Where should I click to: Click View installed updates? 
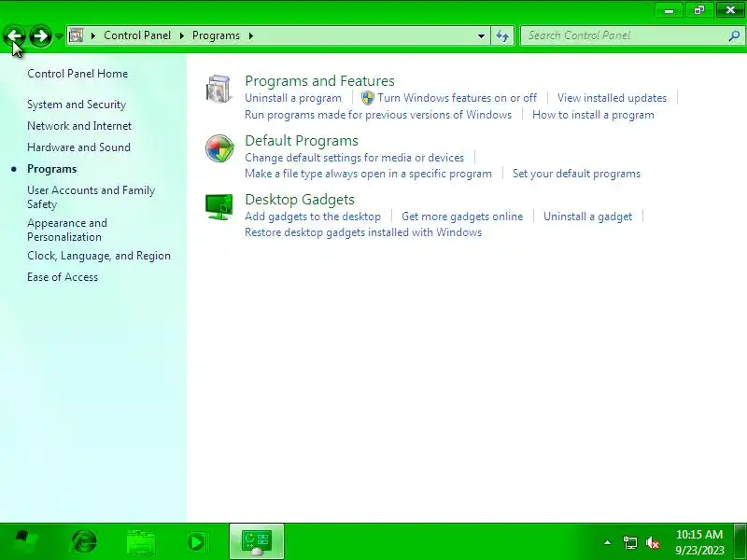point(613,98)
